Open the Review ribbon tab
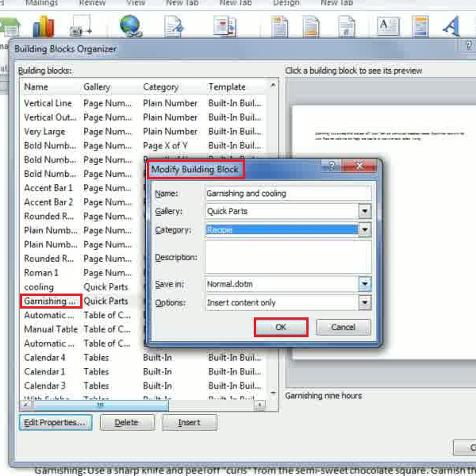The width and height of the screenshot is (476, 476). click(92, 3)
